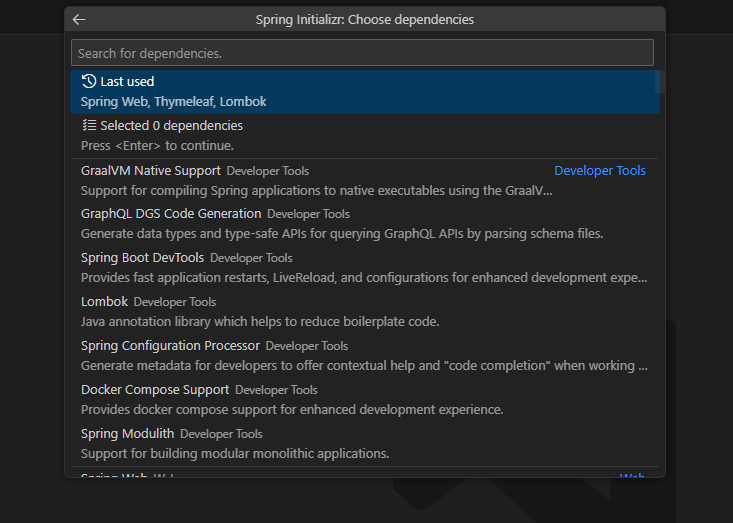The image size is (733, 523).
Task: Click 'Support for compiling Spring applications' description
Action: click(316, 191)
